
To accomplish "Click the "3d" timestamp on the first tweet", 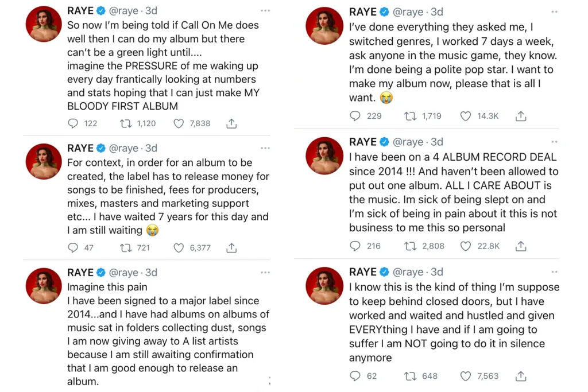I will click(x=150, y=10).
